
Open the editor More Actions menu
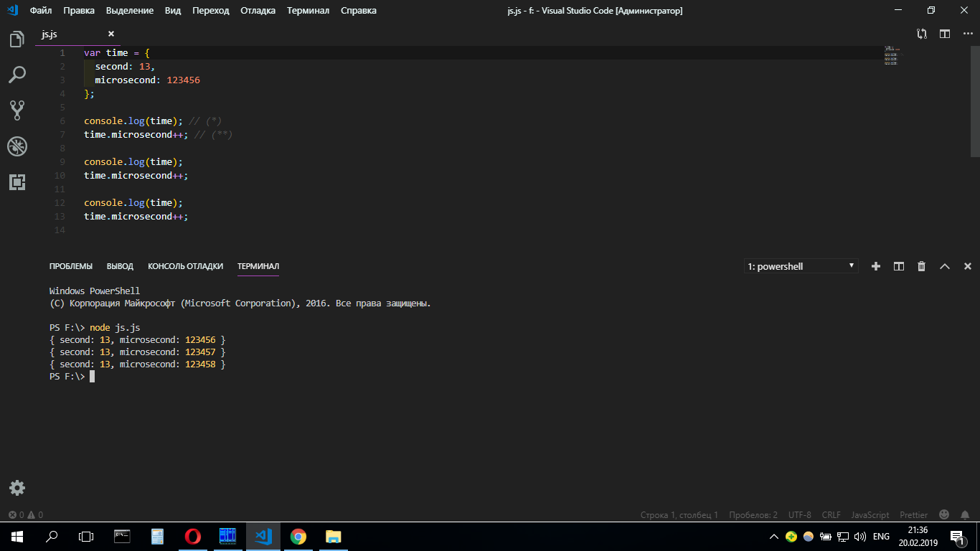point(967,34)
